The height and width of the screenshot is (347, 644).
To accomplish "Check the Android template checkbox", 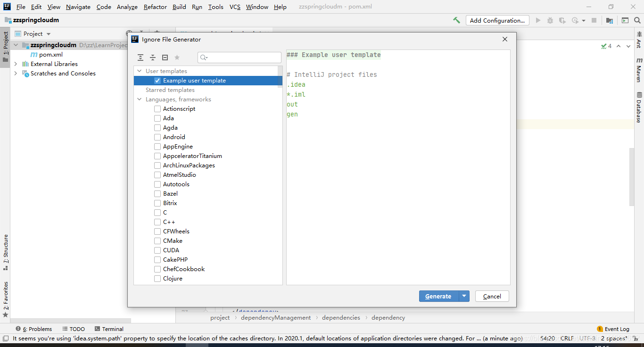I will [157, 137].
